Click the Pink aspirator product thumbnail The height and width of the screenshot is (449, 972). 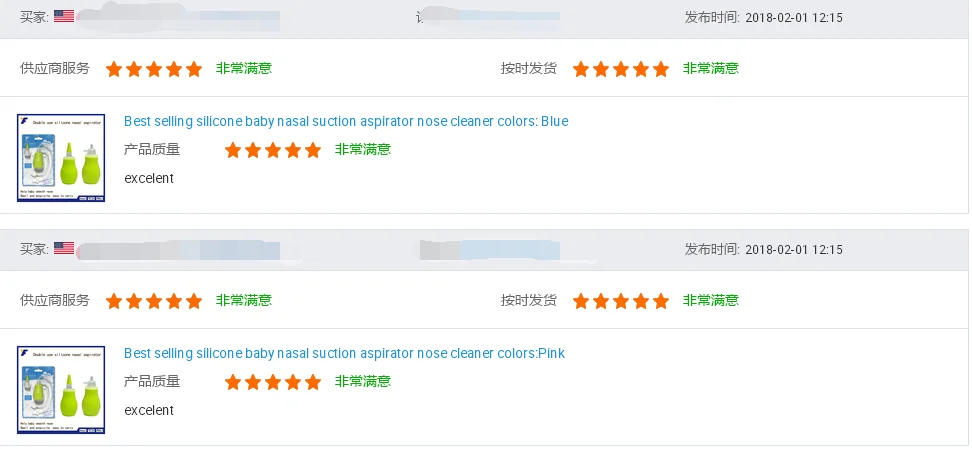[x=61, y=390]
